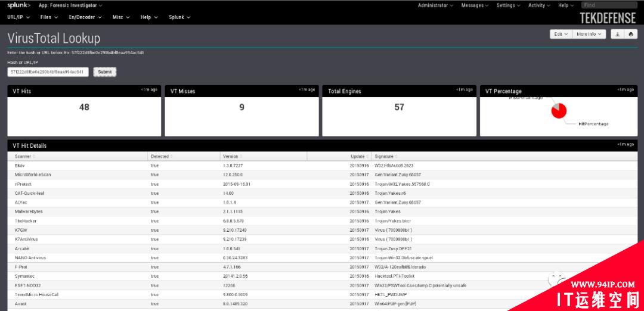Open the URL/IP navigation menu
The height and width of the screenshot is (311, 644).
(x=18, y=17)
